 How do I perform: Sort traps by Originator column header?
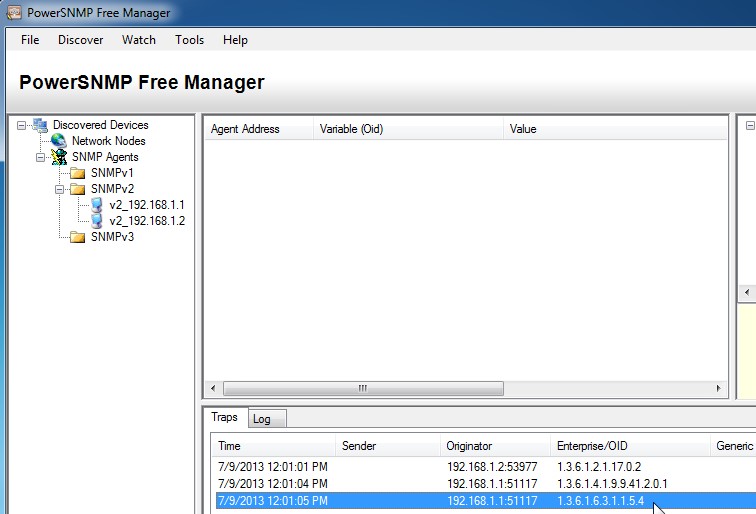[496, 446]
